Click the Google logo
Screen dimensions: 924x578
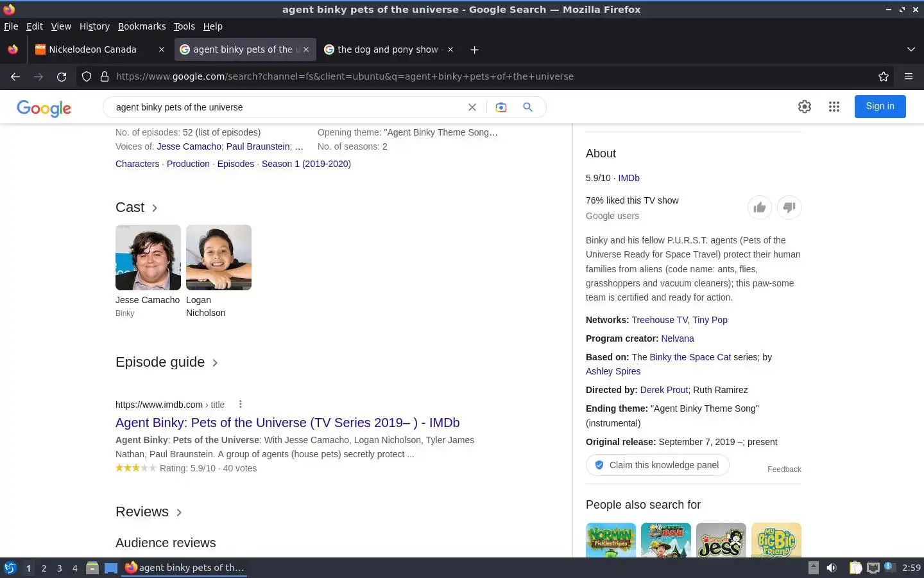click(x=44, y=108)
